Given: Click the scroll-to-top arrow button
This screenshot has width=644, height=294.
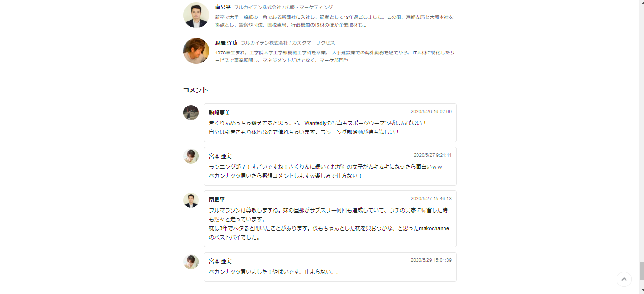Looking at the screenshot, I should click(624, 279).
